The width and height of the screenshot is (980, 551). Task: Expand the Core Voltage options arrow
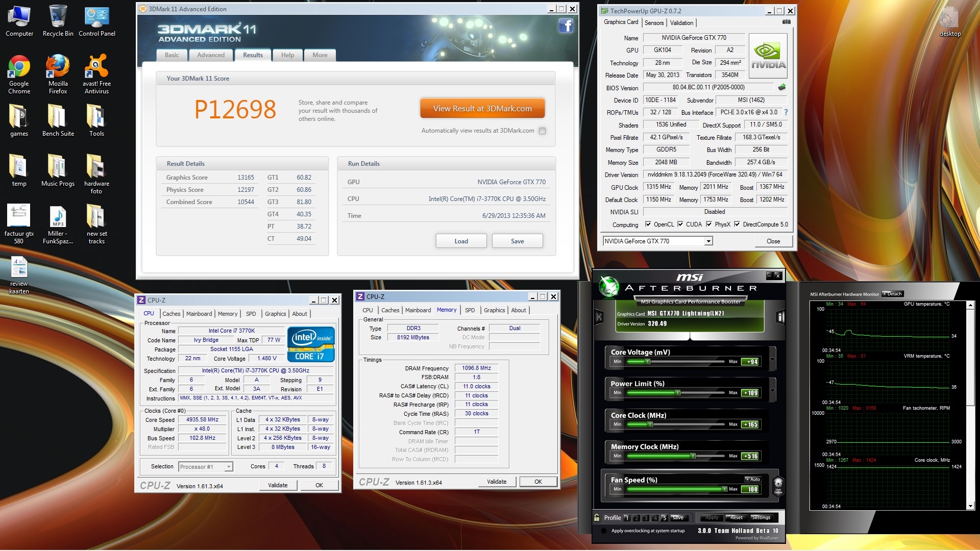pyautogui.click(x=772, y=360)
